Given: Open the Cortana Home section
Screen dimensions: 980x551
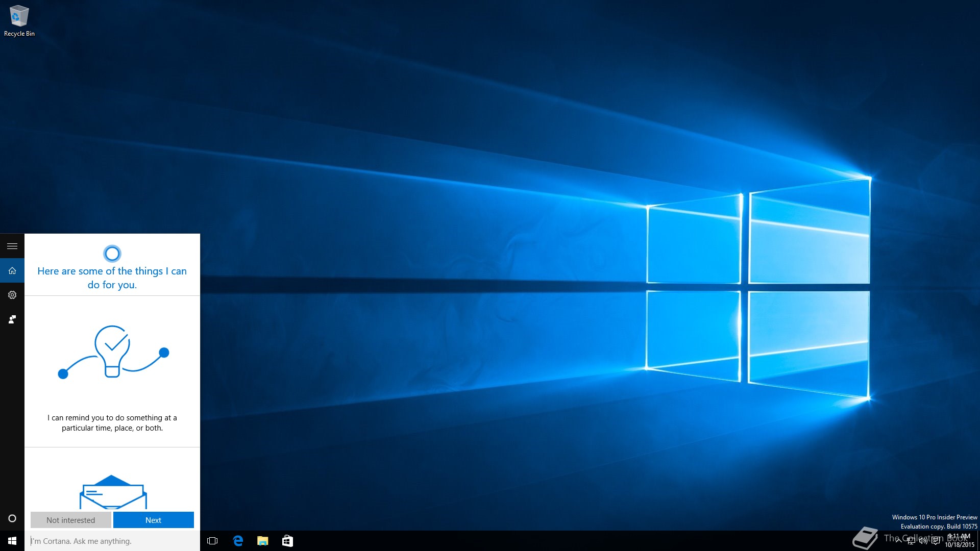Looking at the screenshot, I should click(12, 271).
